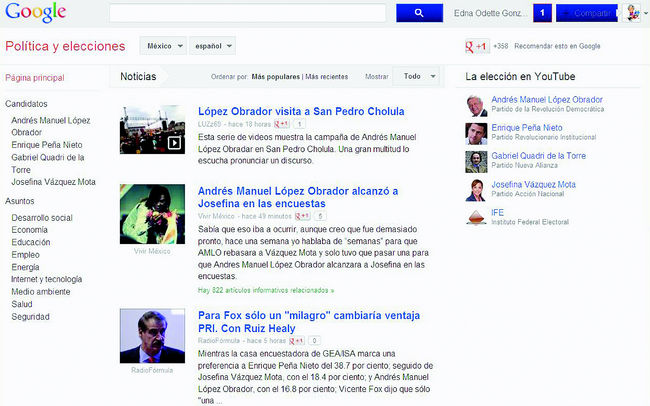This screenshot has height=406, width=650.
Task: Open the español language dropdown
Action: (213, 46)
